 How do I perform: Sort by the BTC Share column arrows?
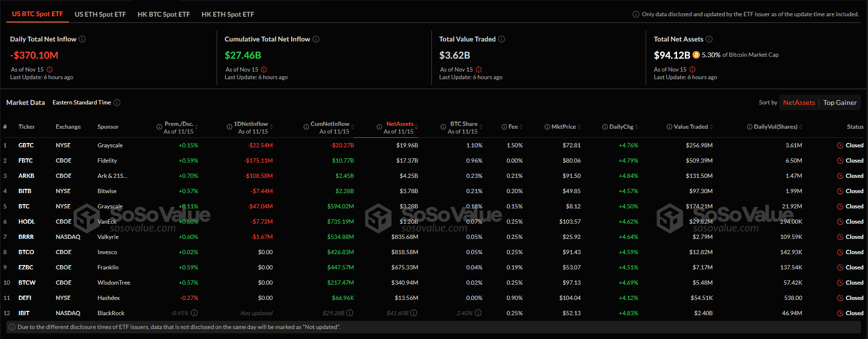pyautogui.click(x=481, y=127)
